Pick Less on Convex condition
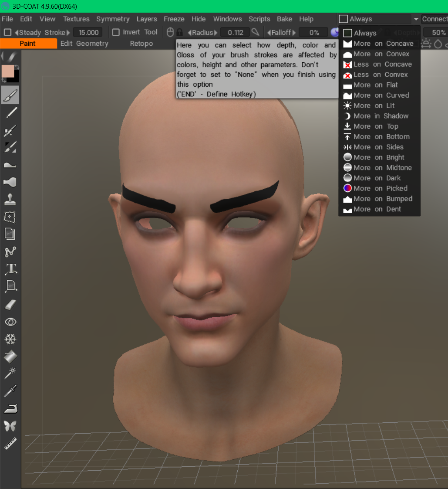 380,75
